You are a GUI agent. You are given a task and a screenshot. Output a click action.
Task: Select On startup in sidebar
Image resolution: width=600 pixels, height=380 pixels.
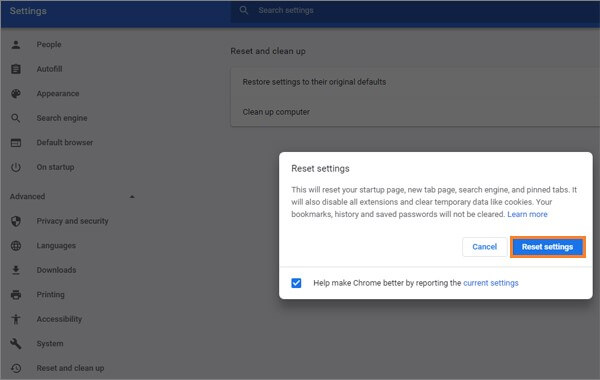point(55,167)
